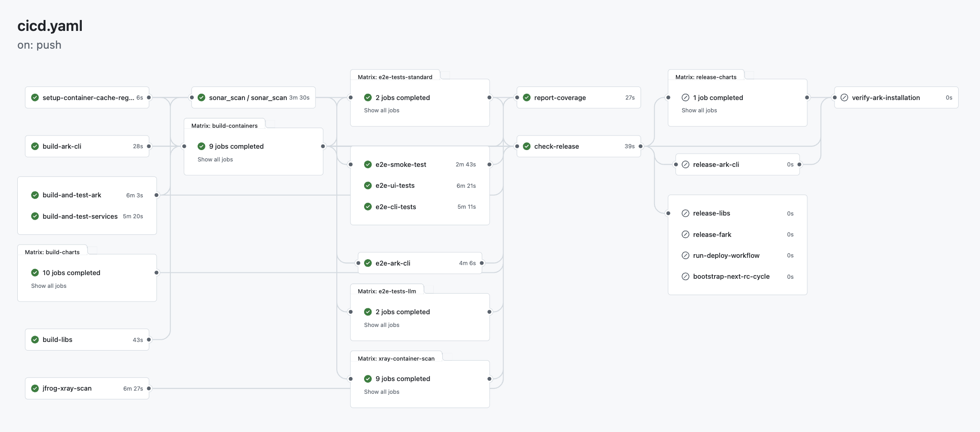Click the release-libs job name
Viewport: 980px width, 432px height.
pyautogui.click(x=711, y=213)
